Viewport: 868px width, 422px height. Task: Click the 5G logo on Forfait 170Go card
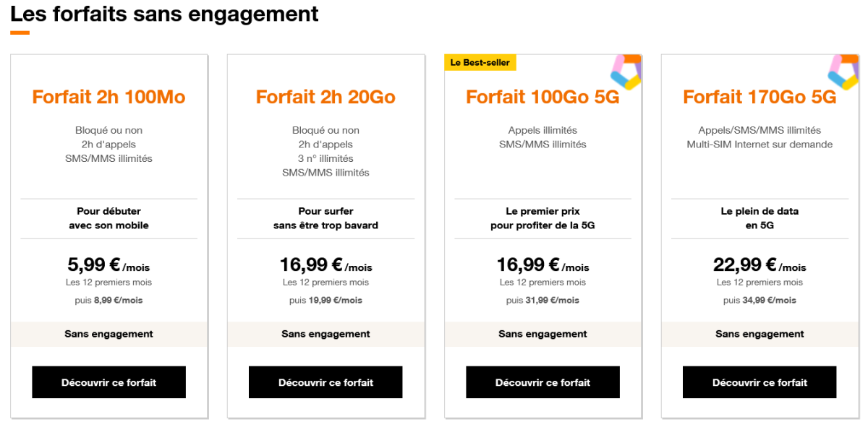click(x=843, y=72)
